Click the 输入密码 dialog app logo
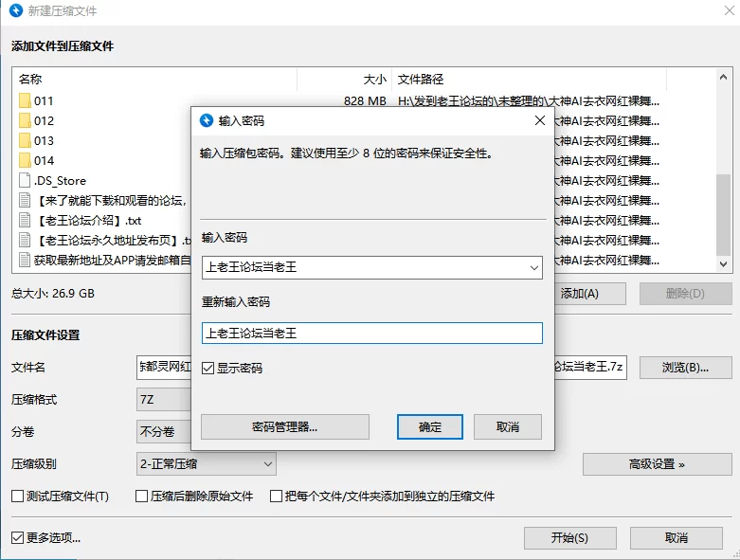The width and height of the screenshot is (740, 560). pos(207,120)
